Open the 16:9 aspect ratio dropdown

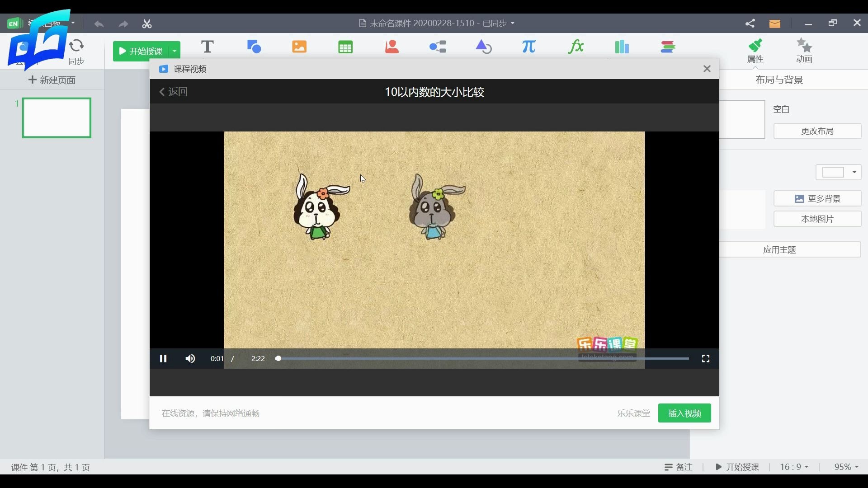[794, 467]
